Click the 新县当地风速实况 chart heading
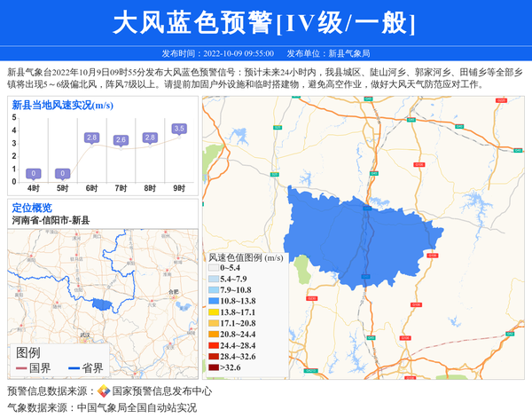This screenshot has height=418, width=532. (x=60, y=106)
